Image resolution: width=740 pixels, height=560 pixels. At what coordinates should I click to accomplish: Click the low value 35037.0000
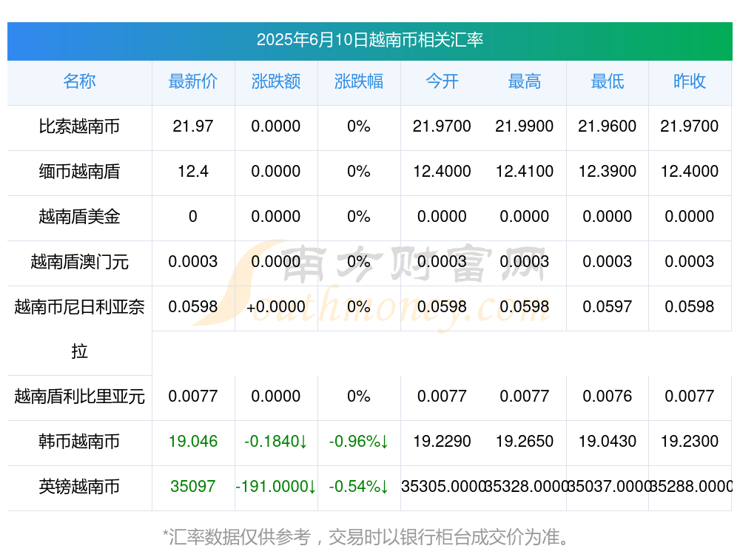click(x=608, y=487)
